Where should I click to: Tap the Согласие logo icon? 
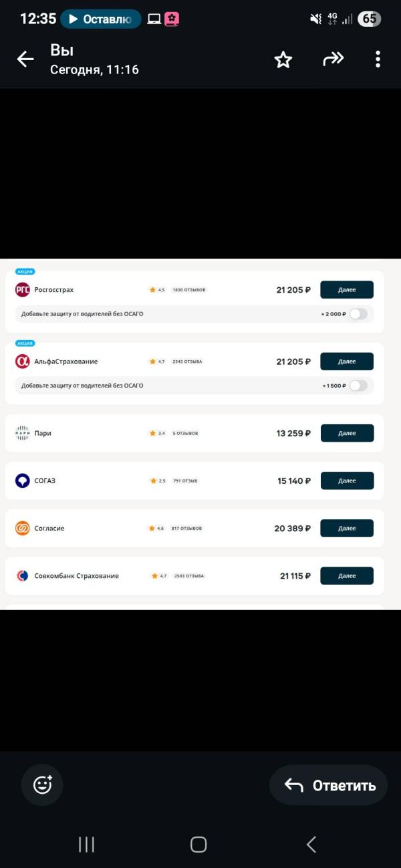click(23, 528)
